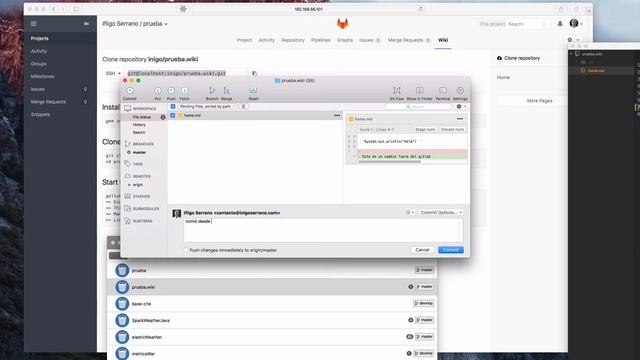Enable Push changes immediately to origin/master

pyautogui.click(x=186, y=250)
